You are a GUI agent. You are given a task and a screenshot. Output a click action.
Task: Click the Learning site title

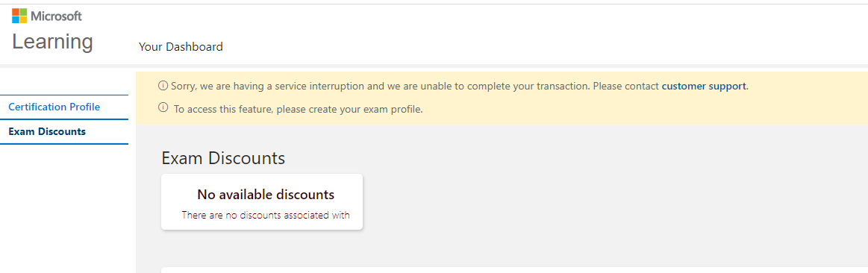click(x=52, y=42)
